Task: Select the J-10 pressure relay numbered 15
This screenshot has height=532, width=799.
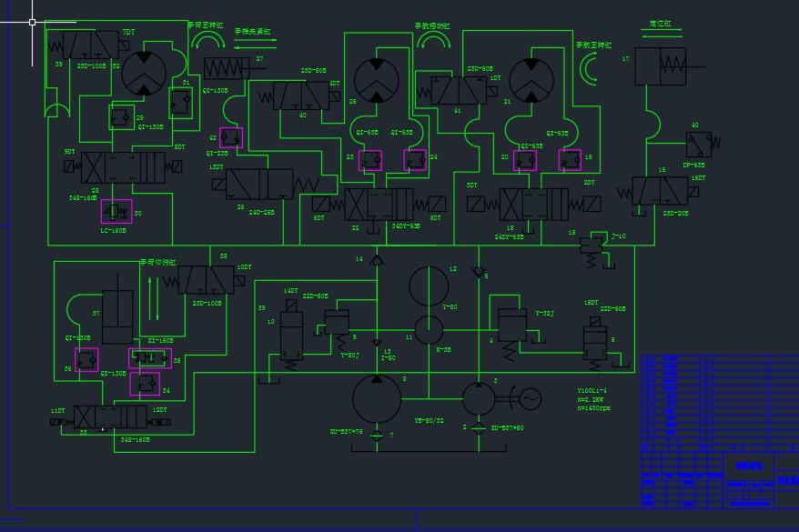Action: [592, 246]
